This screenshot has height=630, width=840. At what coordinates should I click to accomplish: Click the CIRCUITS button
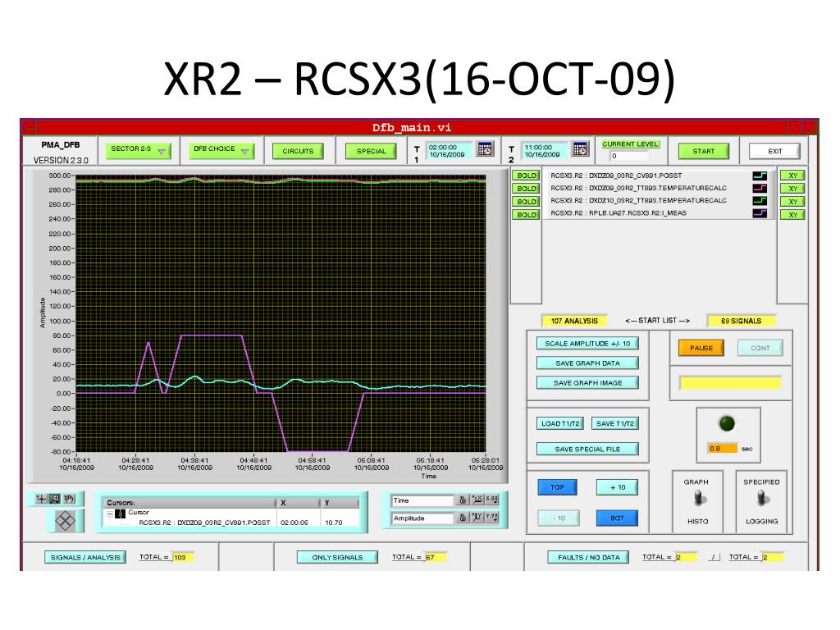298,151
